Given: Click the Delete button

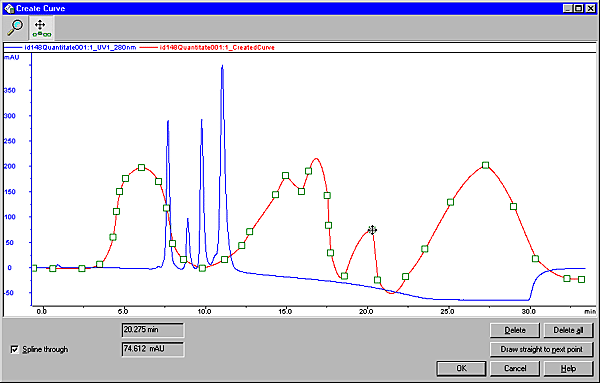Looking at the screenshot, I should 515,330.
